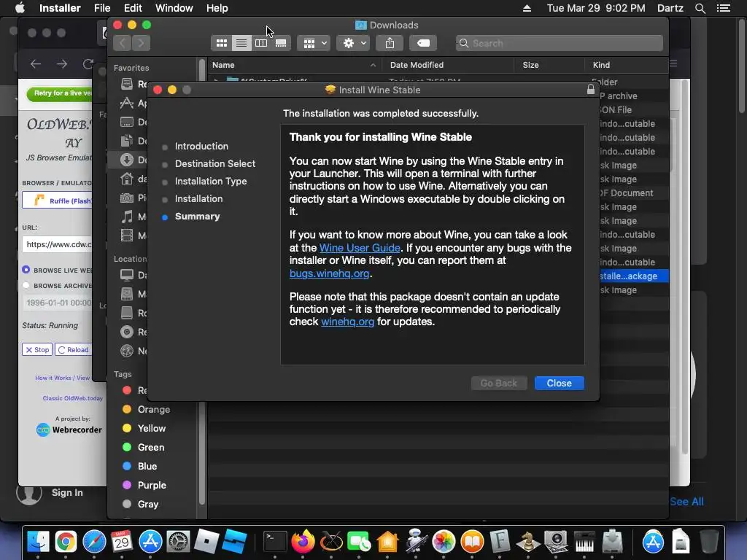Open the Edit menu
Screen dimensions: 747x560
133,8
